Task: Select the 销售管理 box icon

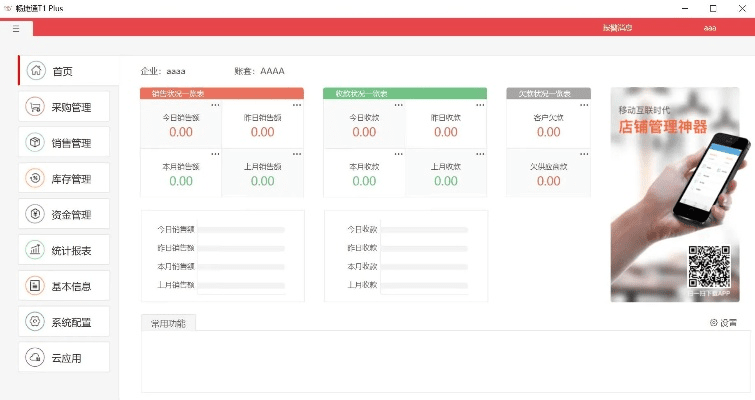Action: (36, 143)
